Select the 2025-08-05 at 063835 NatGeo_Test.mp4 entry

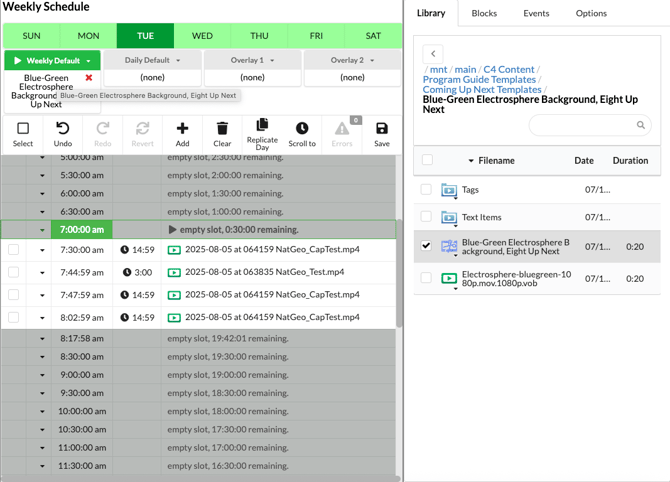264,272
